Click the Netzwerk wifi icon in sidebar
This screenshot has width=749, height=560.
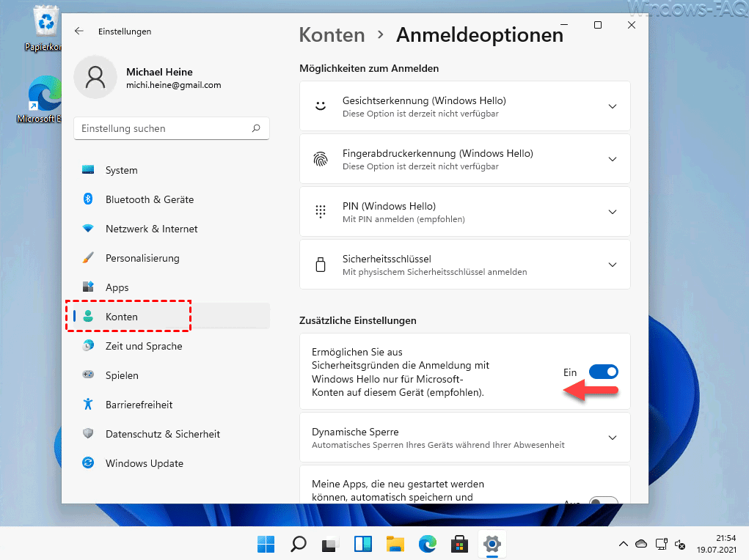(88, 228)
